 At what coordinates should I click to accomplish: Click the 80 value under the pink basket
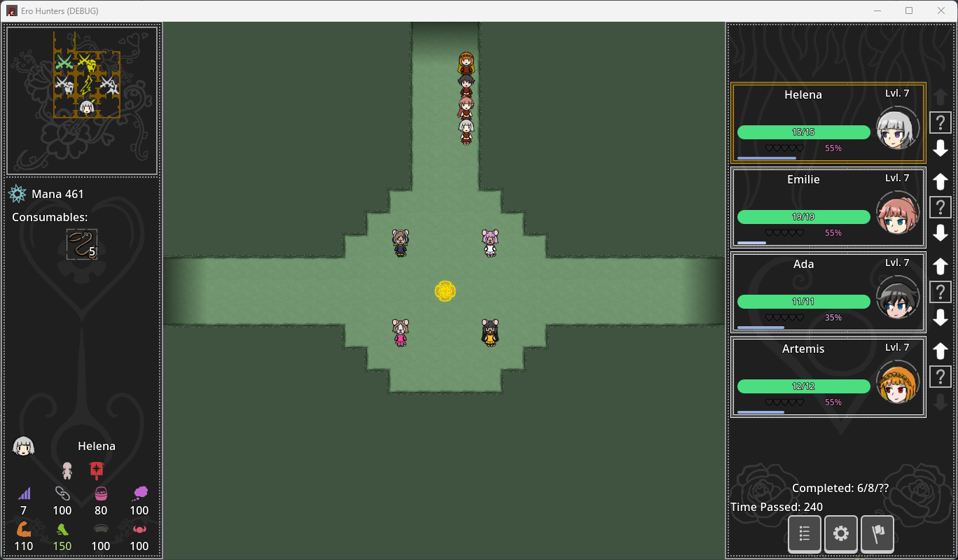[x=101, y=510]
